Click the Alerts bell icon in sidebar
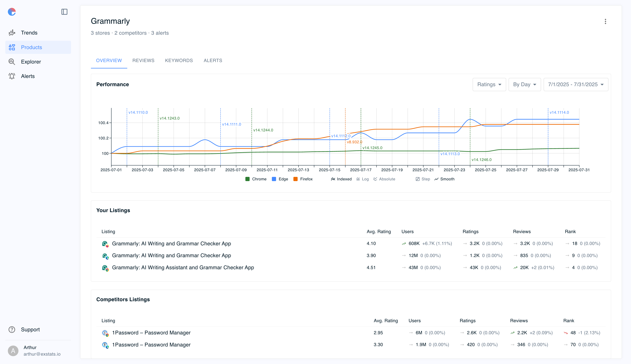This screenshot has width=631, height=364. tap(12, 76)
